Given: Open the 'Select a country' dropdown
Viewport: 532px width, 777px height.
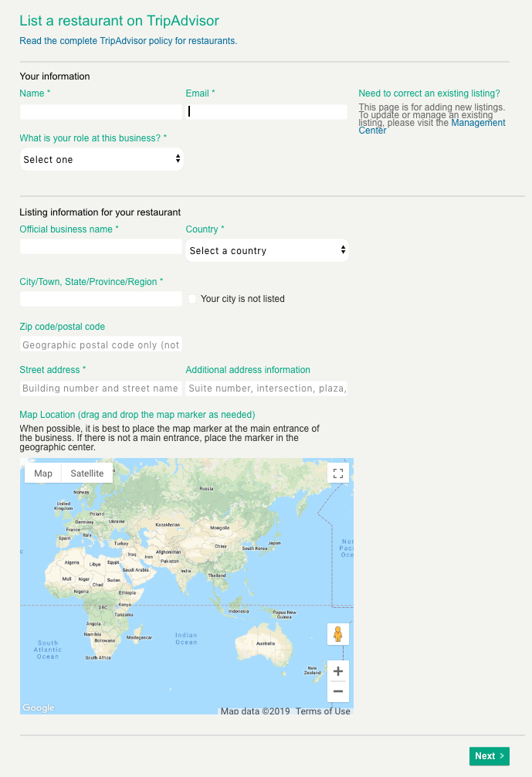Looking at the screenshot, I should (x=267, y=250).
